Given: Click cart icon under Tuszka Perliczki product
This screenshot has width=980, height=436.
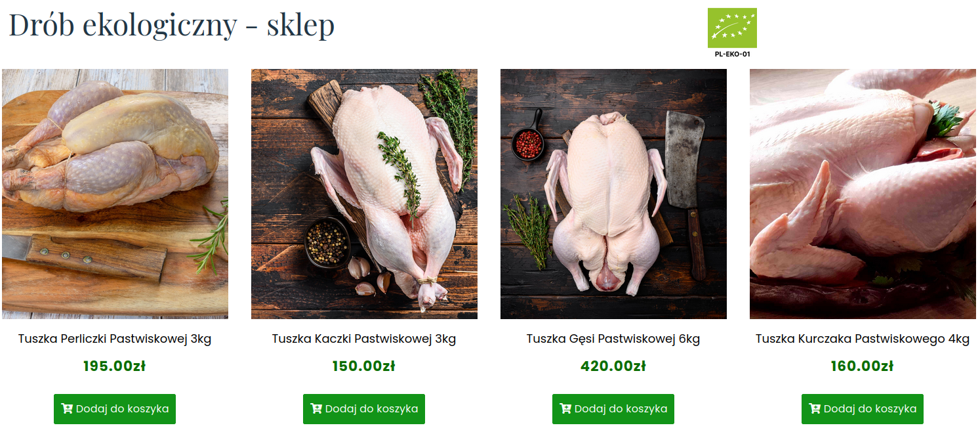Looking at the screenshot, I should (x=67, y=409).
